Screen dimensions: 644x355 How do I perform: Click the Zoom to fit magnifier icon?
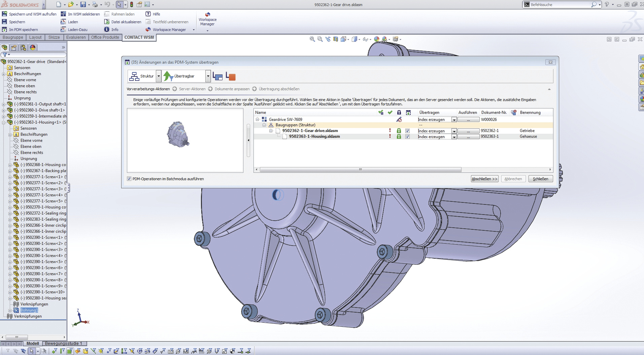tap(312, 39)
